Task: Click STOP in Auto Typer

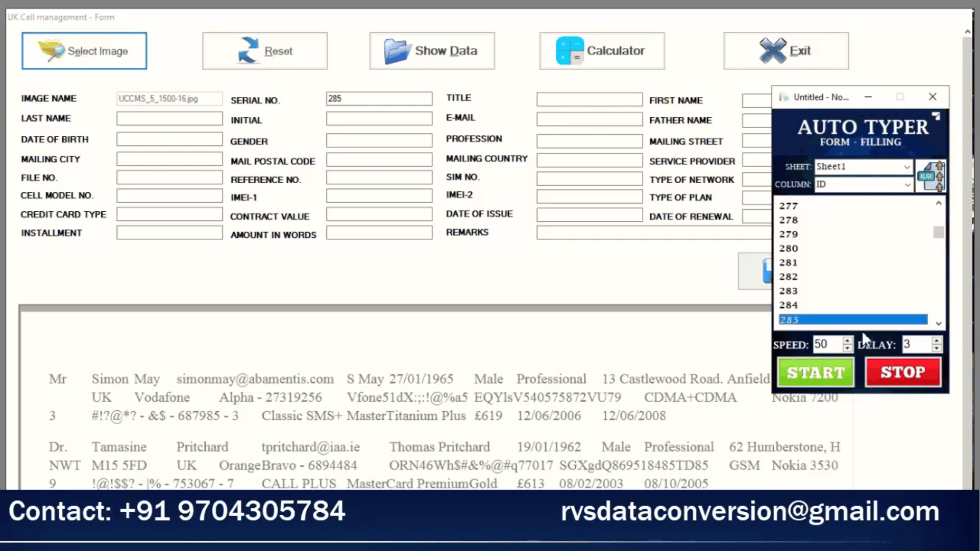Action: [x=903, y=372]
